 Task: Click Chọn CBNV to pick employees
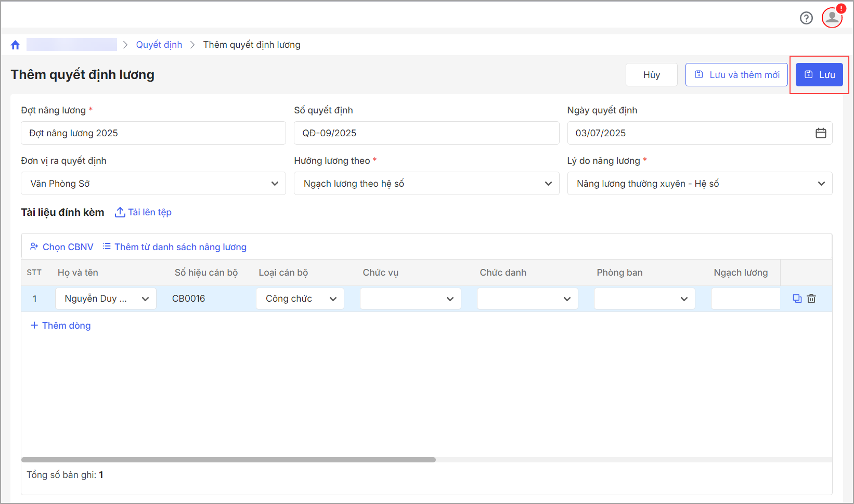click(x=62, y=247)
